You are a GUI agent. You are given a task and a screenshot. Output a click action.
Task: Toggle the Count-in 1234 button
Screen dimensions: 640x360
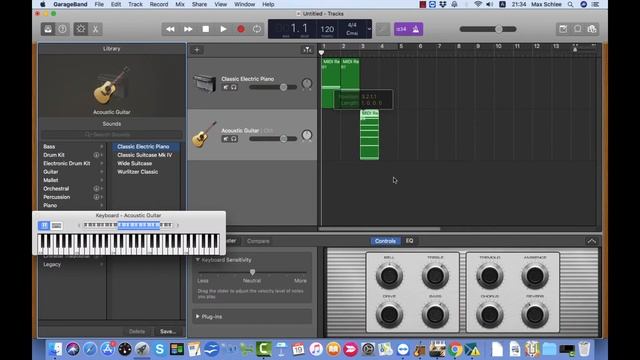click(x=401, y=29)
